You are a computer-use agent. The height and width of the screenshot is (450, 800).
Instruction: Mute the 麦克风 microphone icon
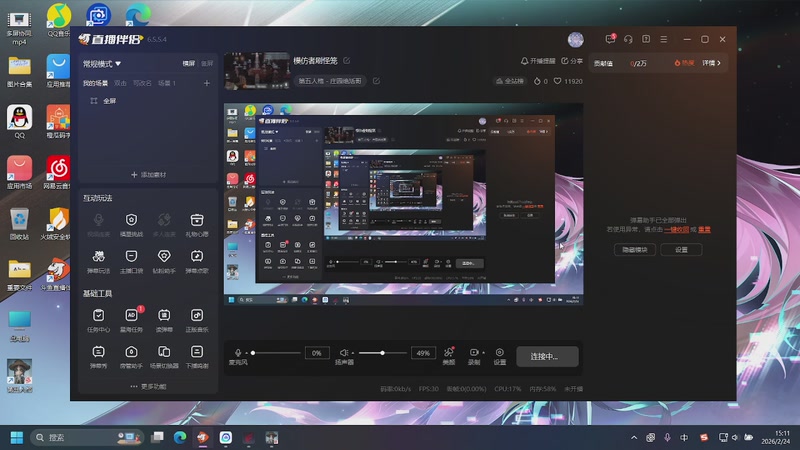point(238,353)
